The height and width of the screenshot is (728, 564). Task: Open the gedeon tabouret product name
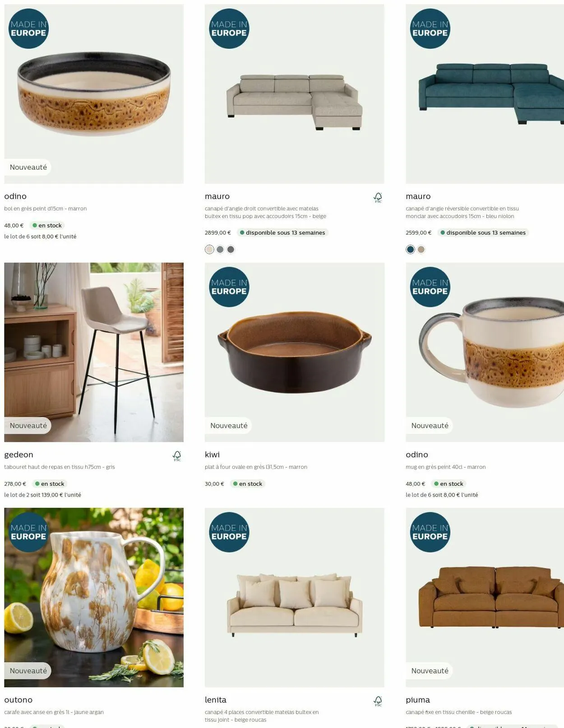point(18,454)
